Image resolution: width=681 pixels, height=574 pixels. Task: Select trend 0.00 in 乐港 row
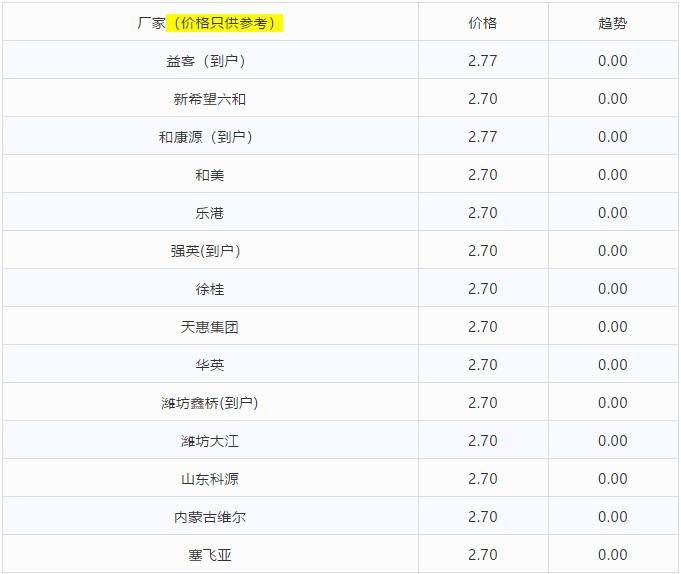tap(612, 213)
